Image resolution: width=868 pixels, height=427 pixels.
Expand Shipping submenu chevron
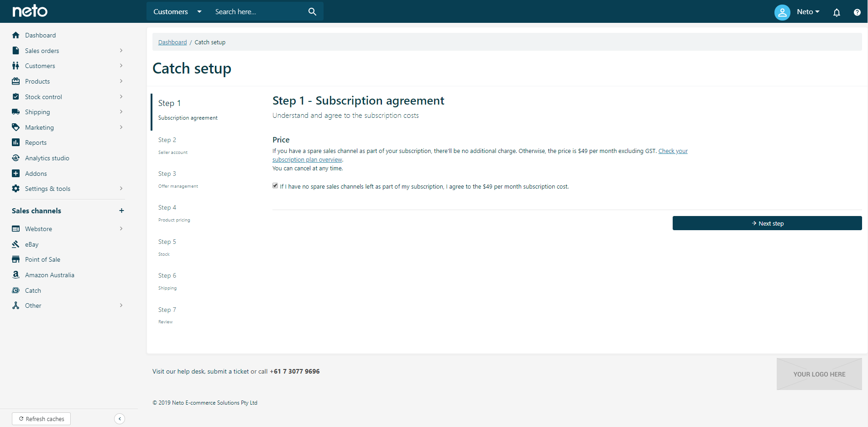tap(121, 112)
